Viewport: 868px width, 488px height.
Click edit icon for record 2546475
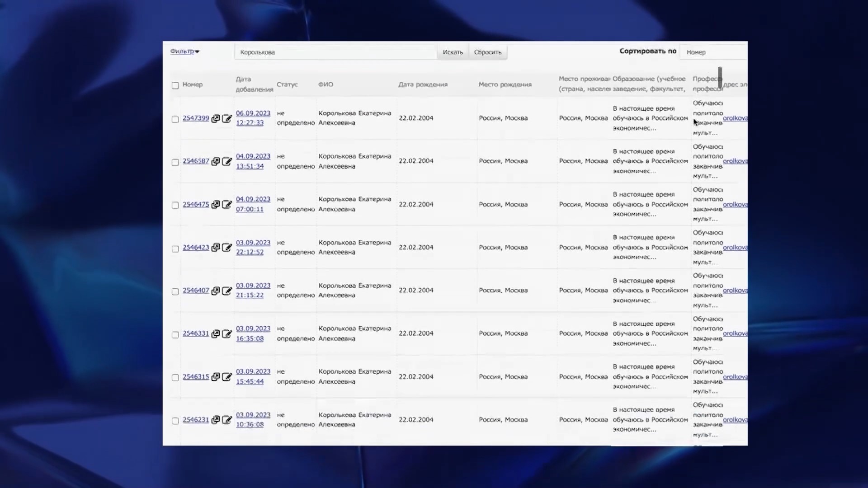click(x=227, y=205)
